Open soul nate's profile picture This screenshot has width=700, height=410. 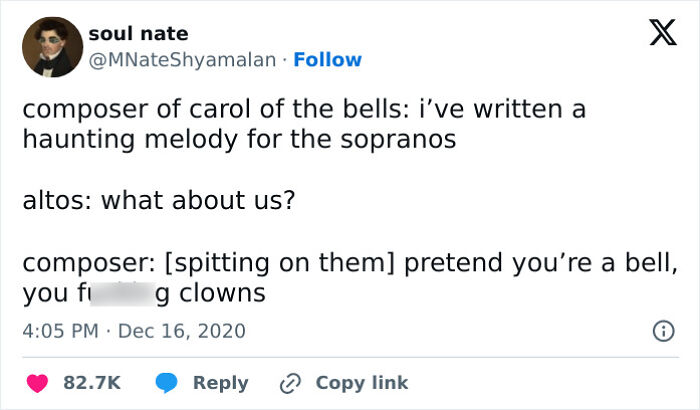[50, 47]
